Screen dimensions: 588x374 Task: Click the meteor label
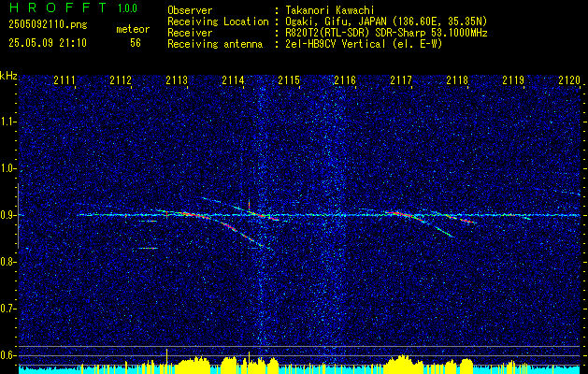click(x=133, y=29)
